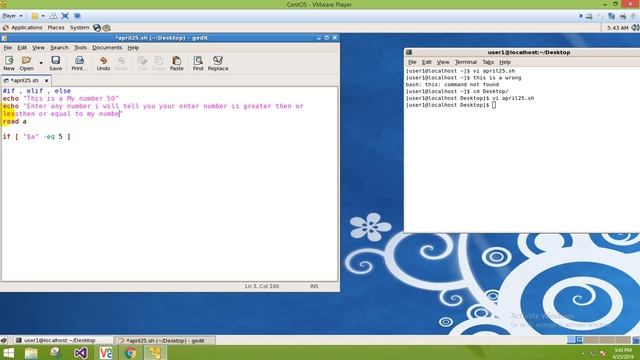Close the april25.sh tab
640x360 pixels.
coord(47,81)
